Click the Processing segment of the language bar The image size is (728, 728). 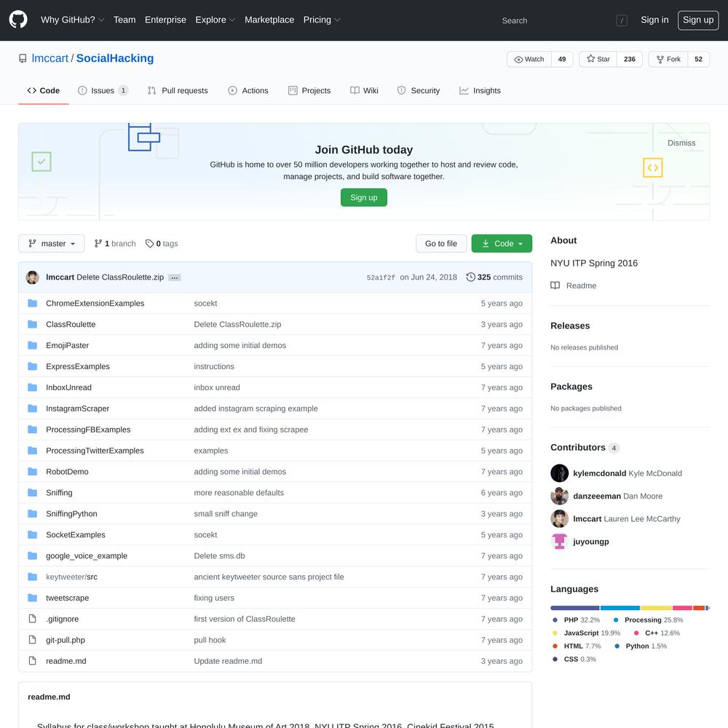pos(620,608)
